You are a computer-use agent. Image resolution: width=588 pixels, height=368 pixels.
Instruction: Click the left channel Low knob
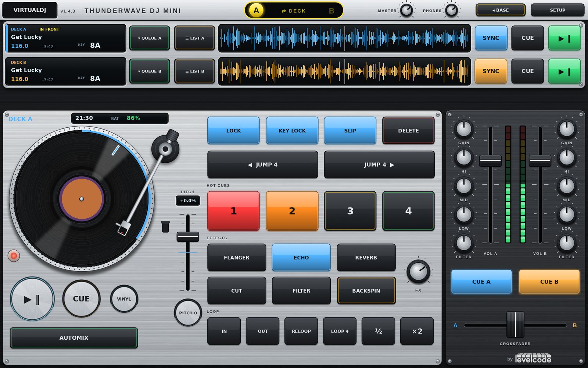(x=464, y=215)
